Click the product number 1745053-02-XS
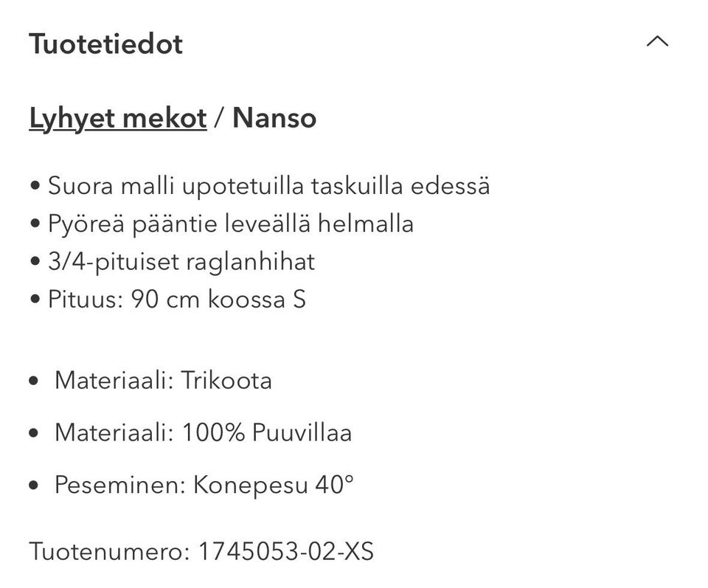The image size is (708, 588). (x=285, y=551)
